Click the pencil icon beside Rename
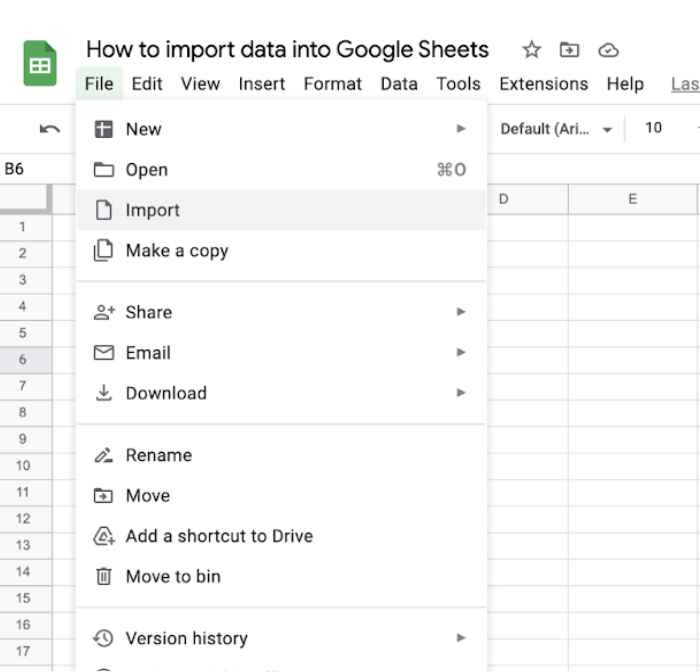The height and width of the screenshot is (672, 700). point(104,455)
